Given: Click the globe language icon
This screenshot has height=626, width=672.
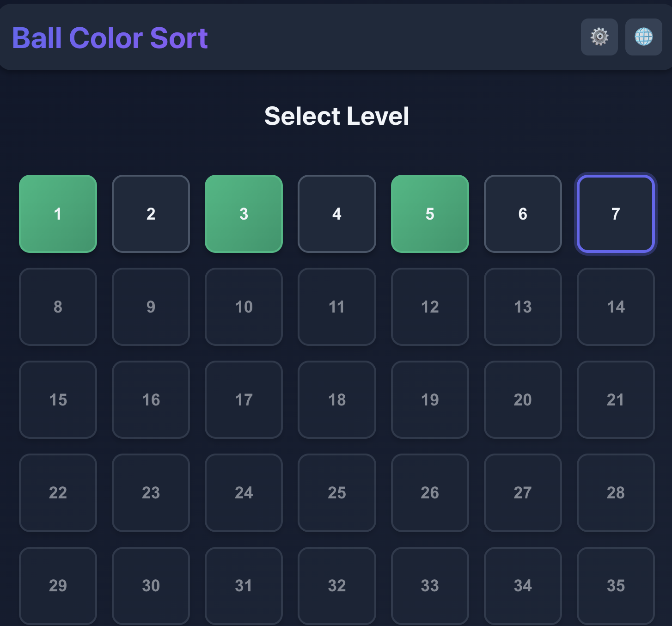Looking at the screenshot, I should (643, 37).
